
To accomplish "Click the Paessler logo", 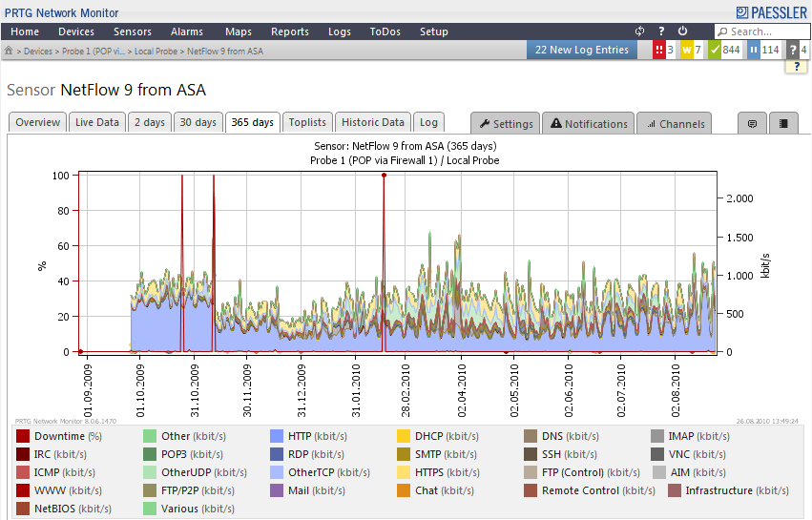I will [772, 12].
